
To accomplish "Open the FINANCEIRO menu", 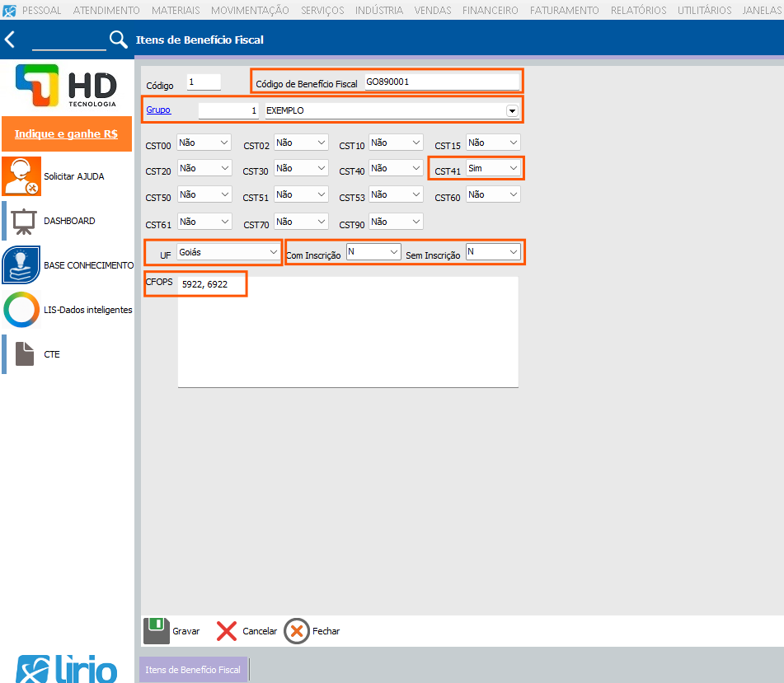I will pos(490,11).
